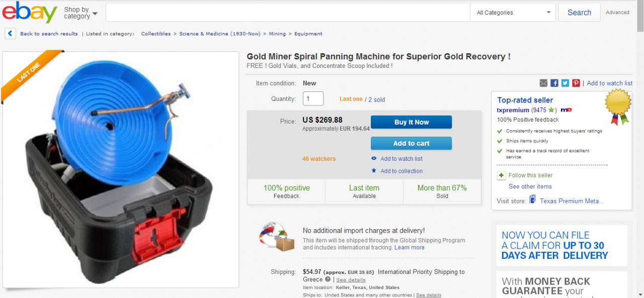Screen dimensions: 644x298
Task: Click the seller's about me icon
Action: [x=566, y=110]
